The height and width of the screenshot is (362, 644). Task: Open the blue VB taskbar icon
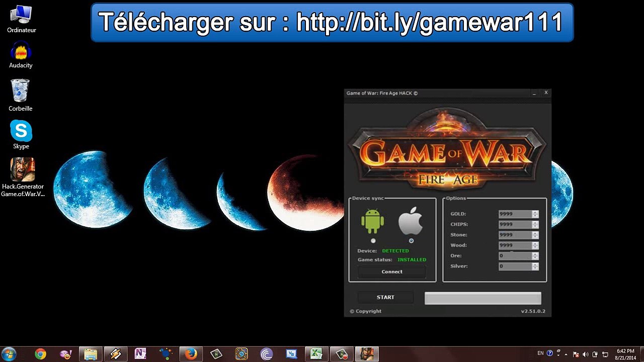[x=291, y=354]
